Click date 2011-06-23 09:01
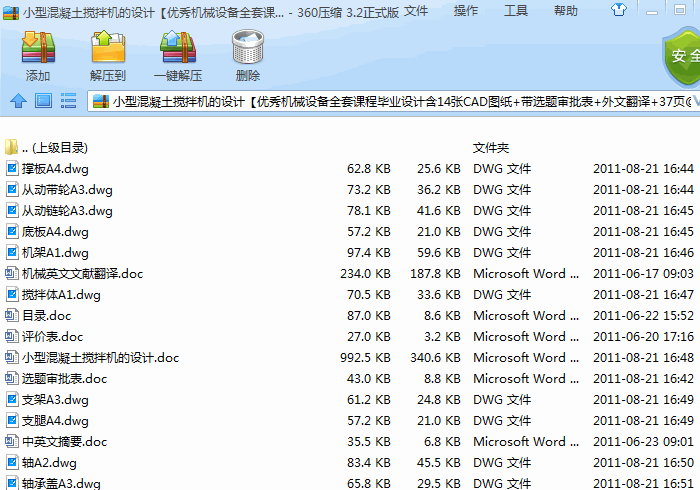This screenshot has height=490, width=700. [x=643, y=441]
